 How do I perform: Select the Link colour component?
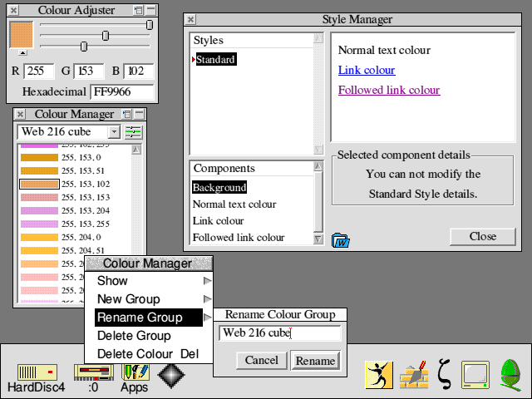(x=218, y=221)
